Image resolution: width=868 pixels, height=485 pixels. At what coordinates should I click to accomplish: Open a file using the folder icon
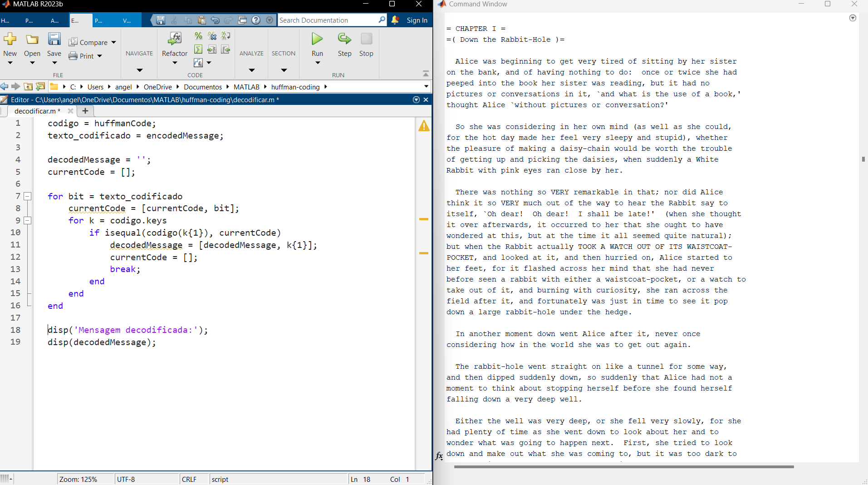32,39
